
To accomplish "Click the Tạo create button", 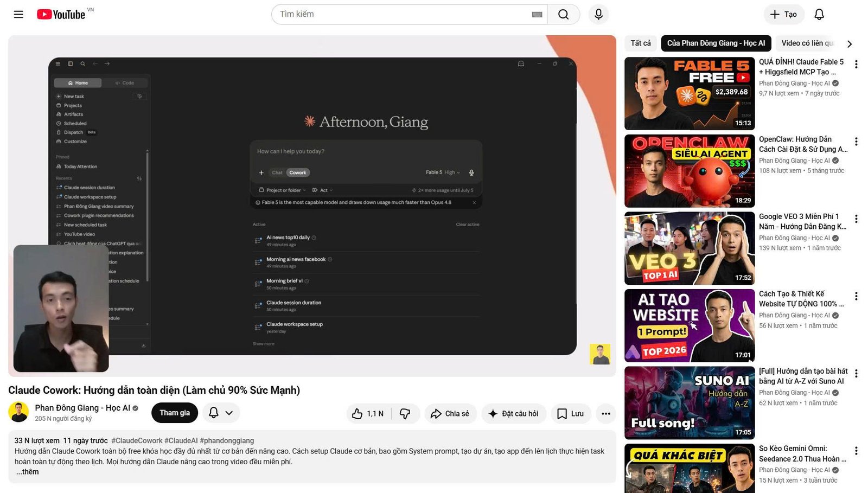I will click(x=783, y=15).
